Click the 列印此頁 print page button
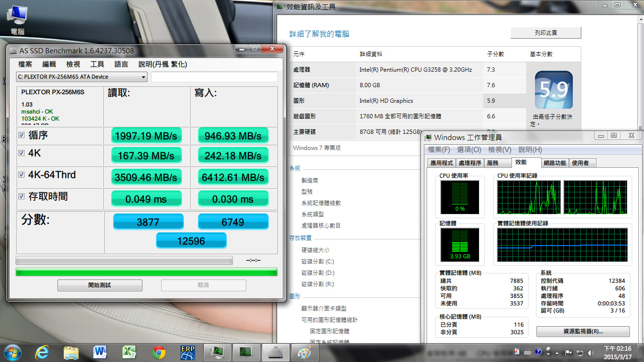 click(546, 33)
